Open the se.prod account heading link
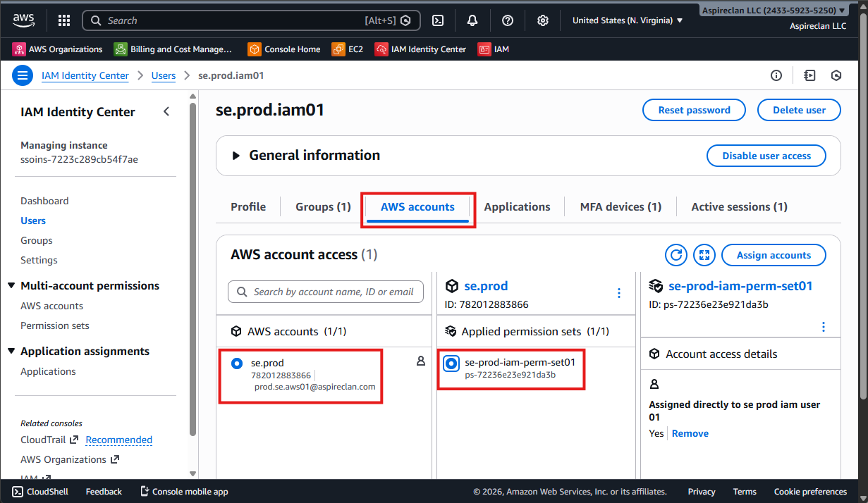Image resolution: width=868 pixels, height=503 pixels. [x=486, y=286]
